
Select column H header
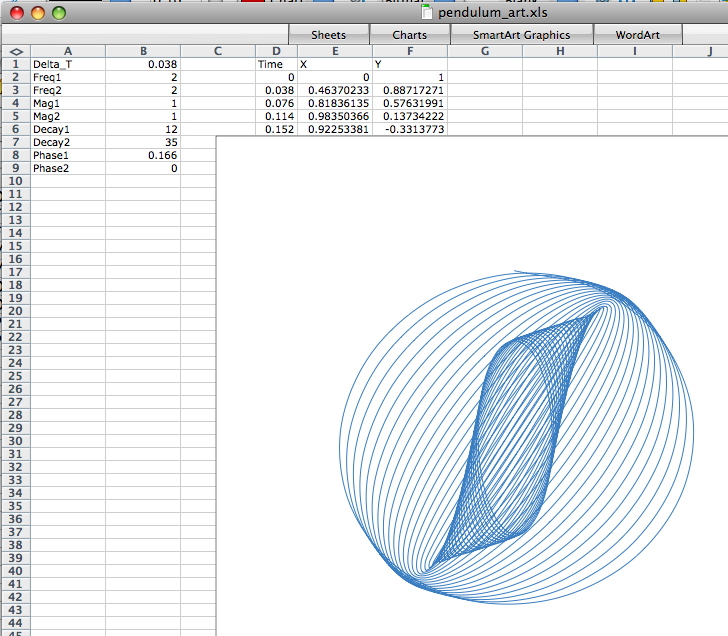(560, 51)
